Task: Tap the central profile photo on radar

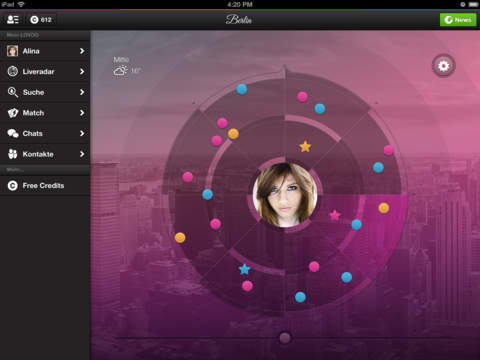Action: [285, 195]
